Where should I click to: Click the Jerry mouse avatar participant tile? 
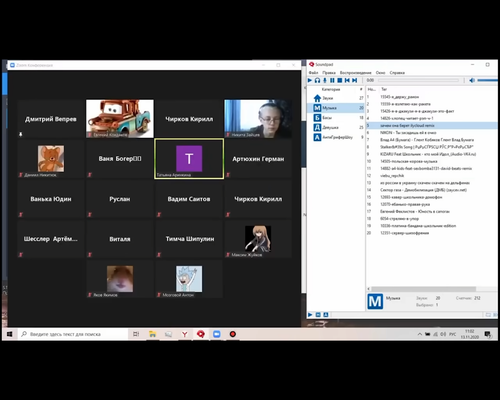tap(51, 159)
